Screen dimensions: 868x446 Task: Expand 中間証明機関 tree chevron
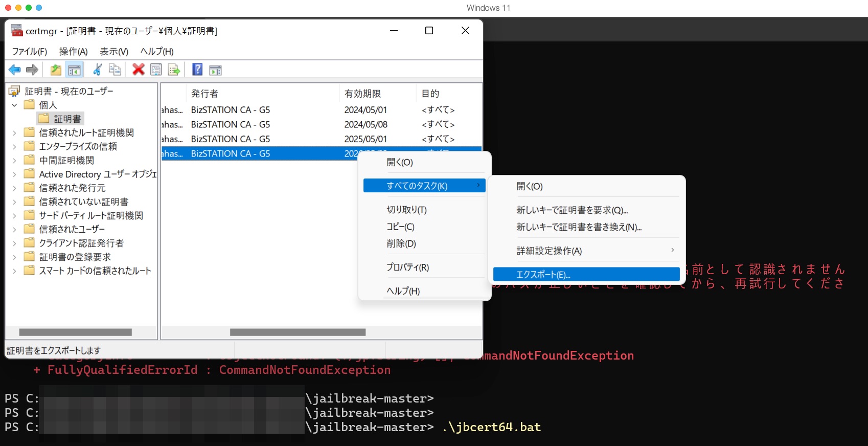coord(14,160)
